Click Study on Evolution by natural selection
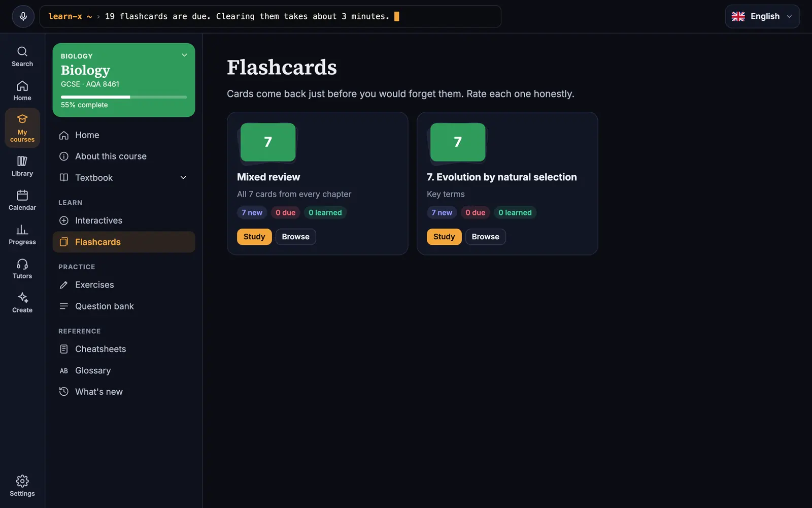 [444, 237]
